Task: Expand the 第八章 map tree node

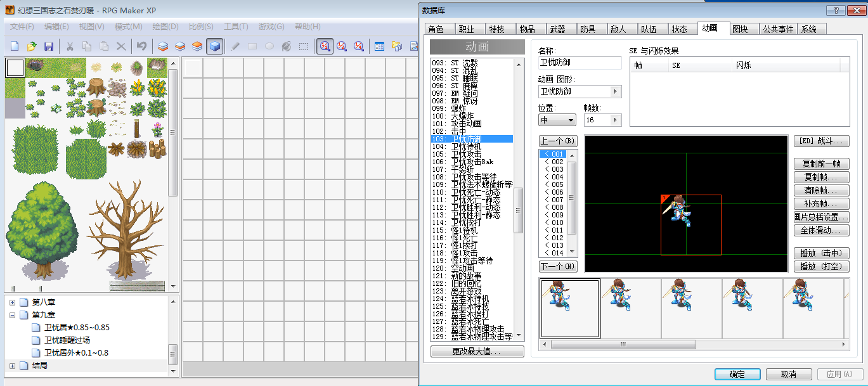Action: (12, 302)
